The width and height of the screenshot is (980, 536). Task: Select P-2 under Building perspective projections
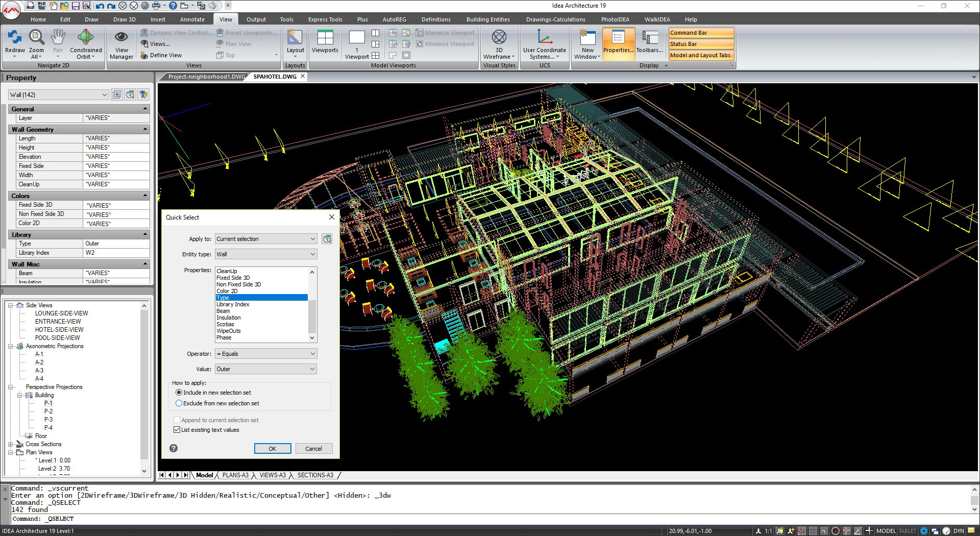tap(48, 411)
